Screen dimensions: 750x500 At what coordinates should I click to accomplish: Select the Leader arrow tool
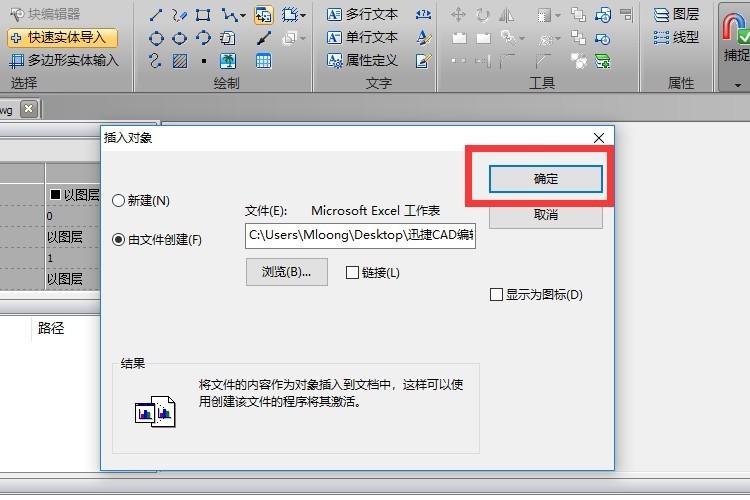[264, 38]
